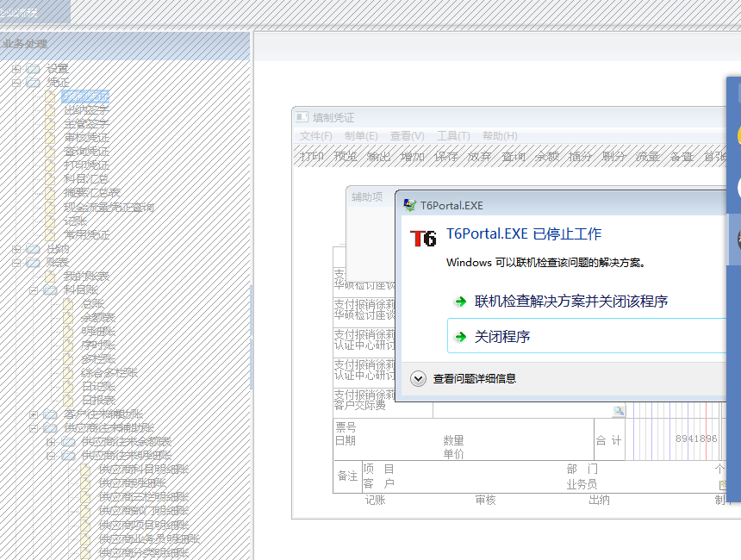Expand the 供应商往来余额表 node
The height and width of the screenshot is (560, 741).
click(x=51, y=442)
